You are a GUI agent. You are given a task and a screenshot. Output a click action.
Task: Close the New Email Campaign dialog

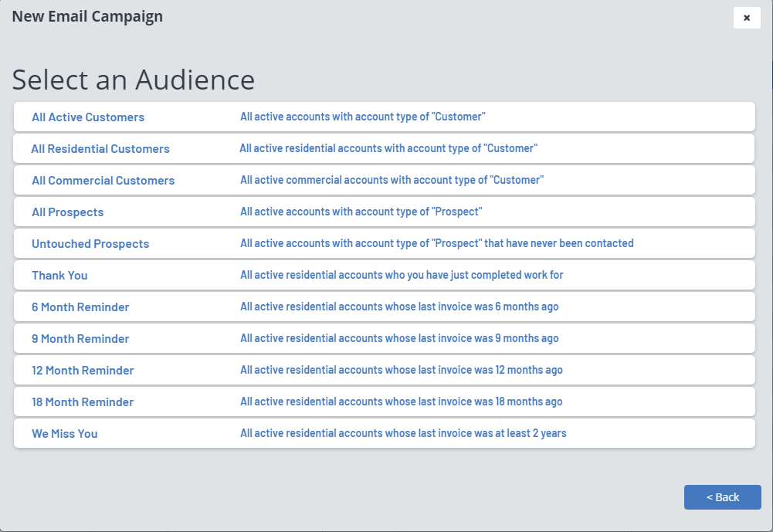(747, 18)
